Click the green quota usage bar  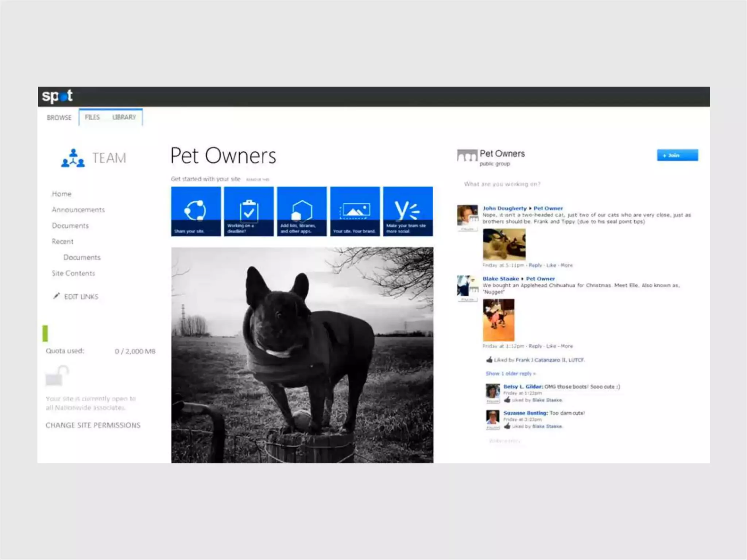pyautogui.click(x=45, y=333)
